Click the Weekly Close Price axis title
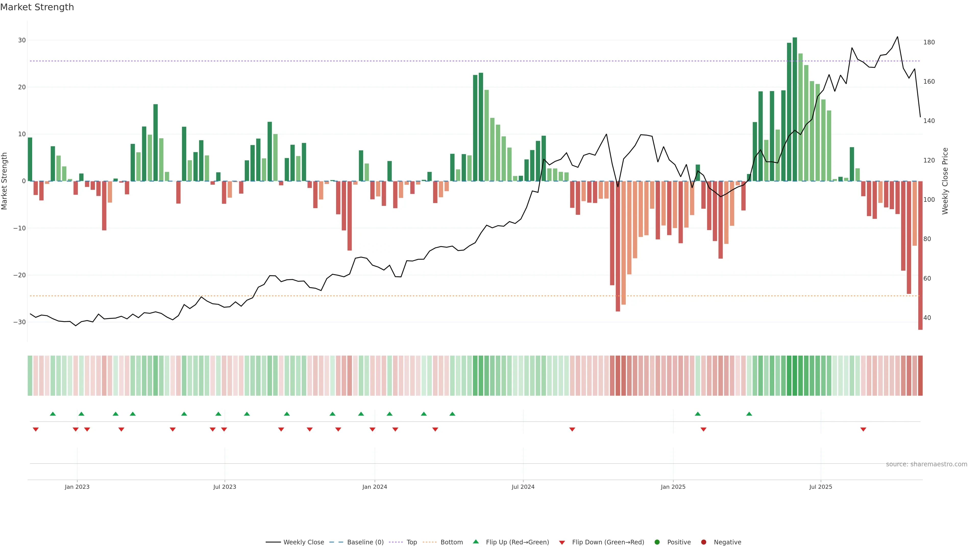The height and width of the screenshot is (551, 980). point(945,181)
